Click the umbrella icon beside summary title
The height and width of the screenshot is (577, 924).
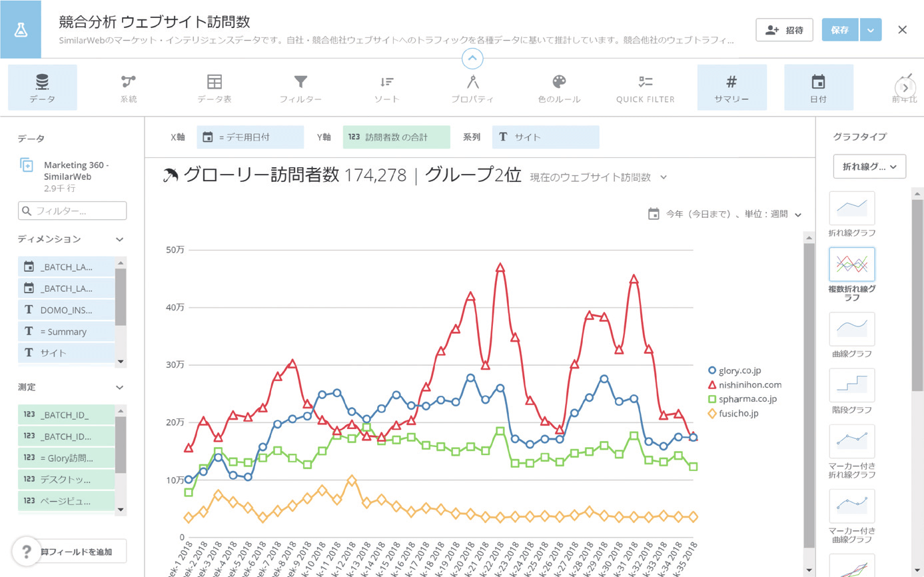click(x=171, y=175)
